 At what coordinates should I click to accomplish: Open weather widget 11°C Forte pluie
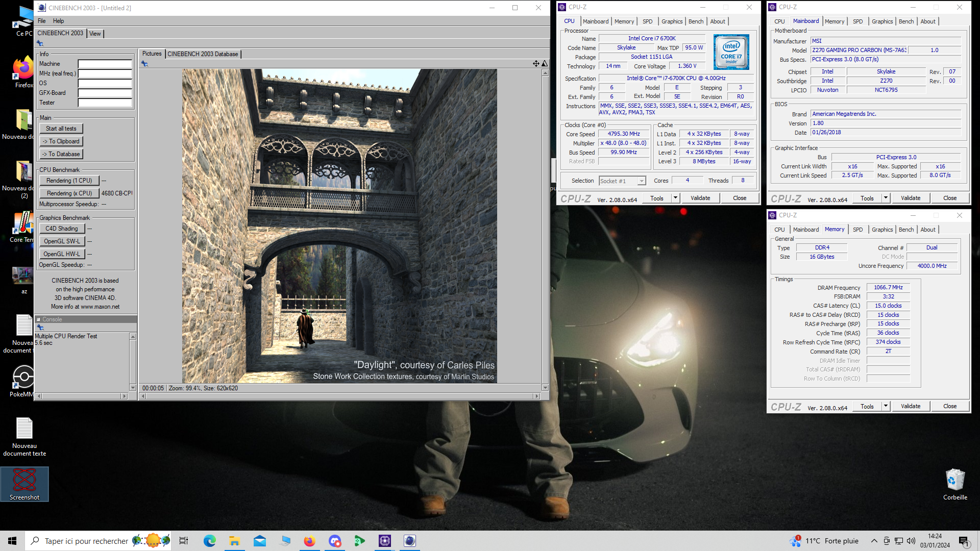click(824, 541)
